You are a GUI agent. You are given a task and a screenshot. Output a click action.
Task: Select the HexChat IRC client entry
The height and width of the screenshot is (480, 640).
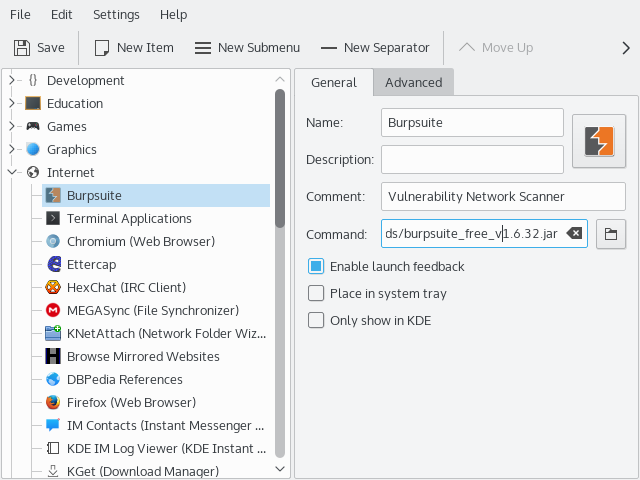click(x=126, y=287)
